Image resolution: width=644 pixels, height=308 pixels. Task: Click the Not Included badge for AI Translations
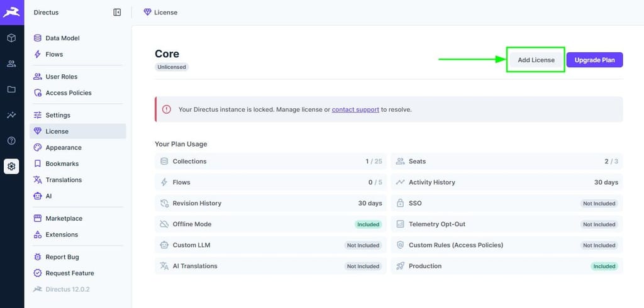[x=363, y=266]
